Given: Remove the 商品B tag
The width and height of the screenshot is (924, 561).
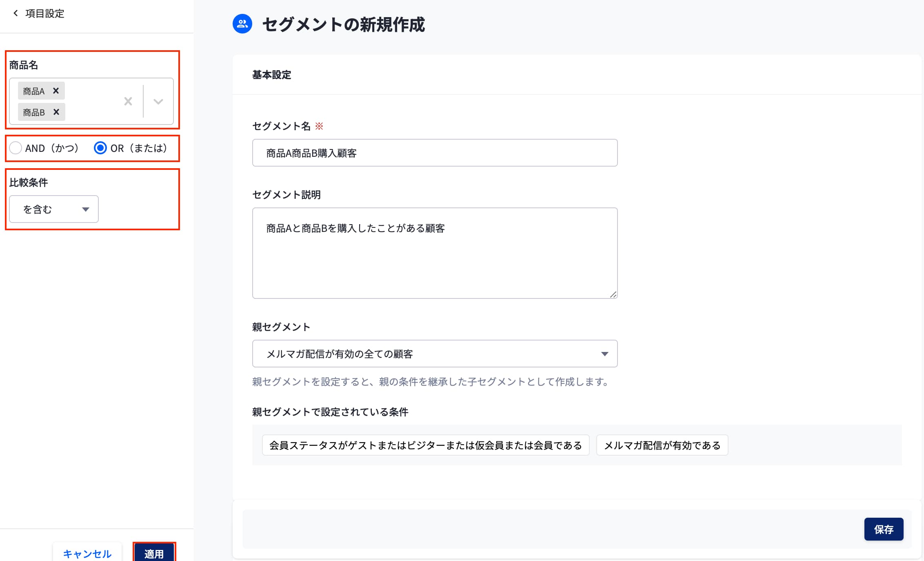Looking at the screenshot, I should [x=56, y=112].
